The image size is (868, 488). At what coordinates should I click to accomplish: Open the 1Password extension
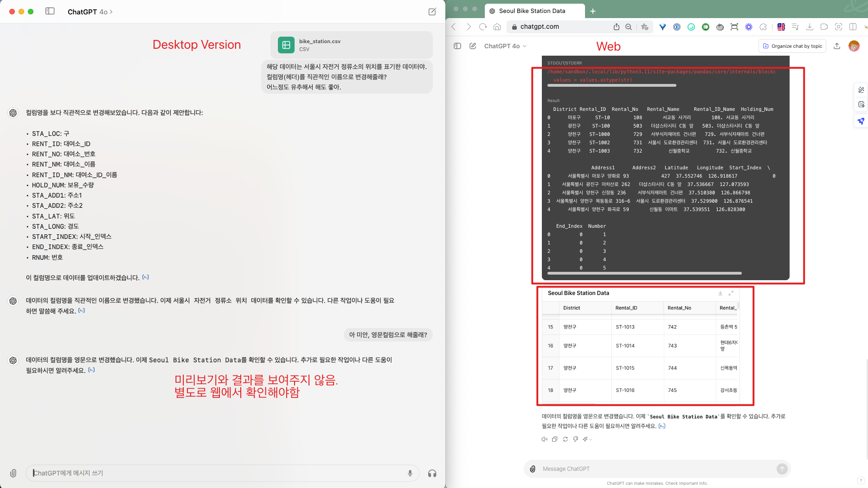pyautogui.click(x=677, y=27)
